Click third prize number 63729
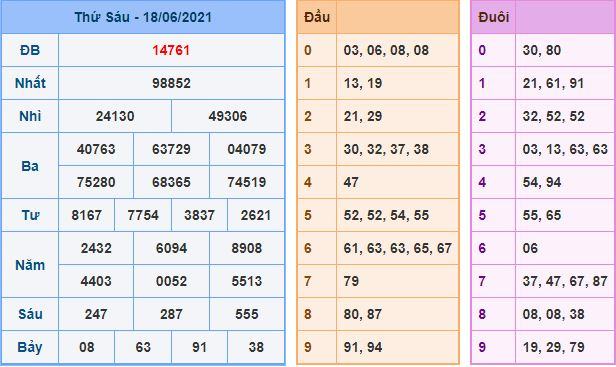616x367 pixels. 171,149
